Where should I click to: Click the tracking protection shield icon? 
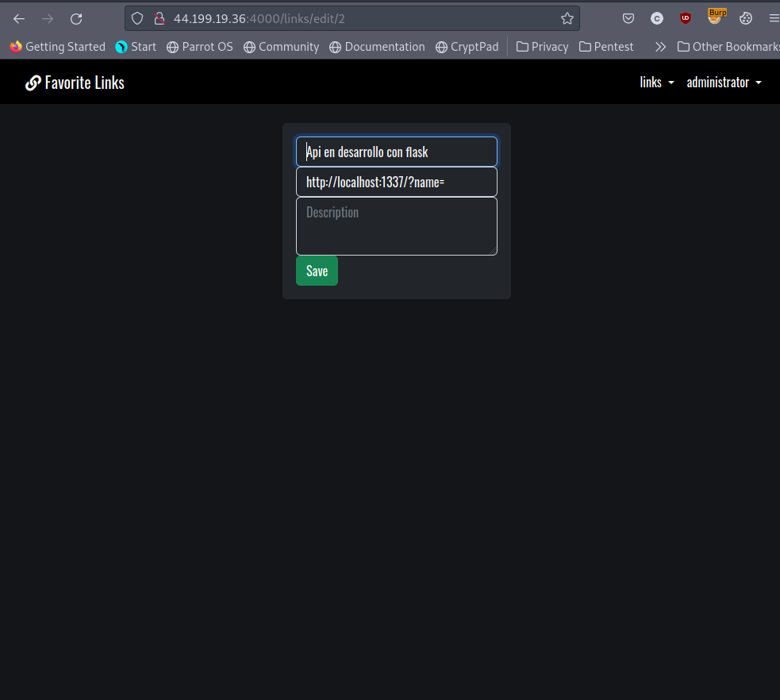[x=137, y=18]
